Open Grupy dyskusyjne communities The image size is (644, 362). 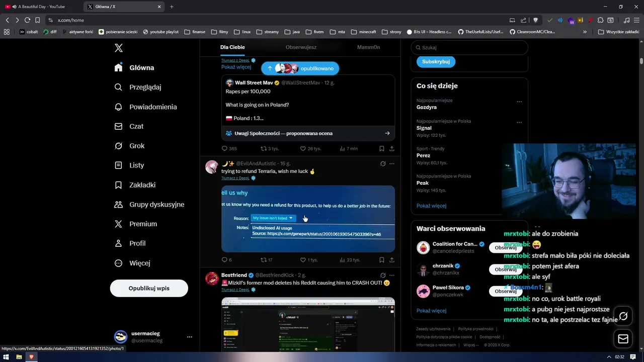(x=149, y=204)
